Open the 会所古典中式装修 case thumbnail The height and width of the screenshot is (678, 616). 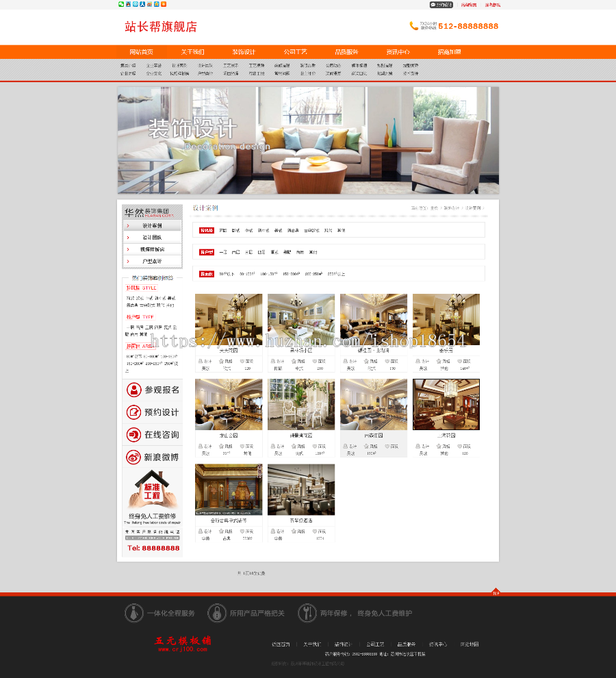pyautogui.click(x=229, y=490)
